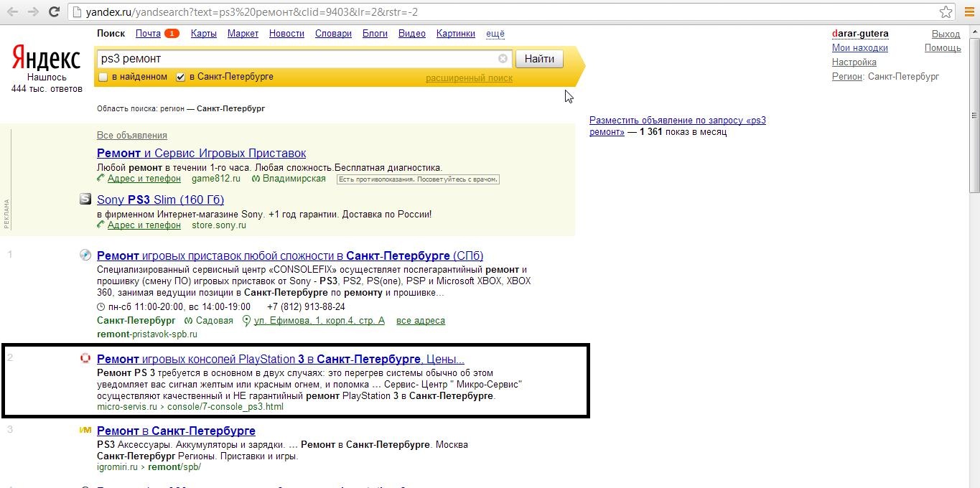Viewport: 980px width, 488px height.
Task: Open the Настройка settings link
Action: tap(854, 62)
